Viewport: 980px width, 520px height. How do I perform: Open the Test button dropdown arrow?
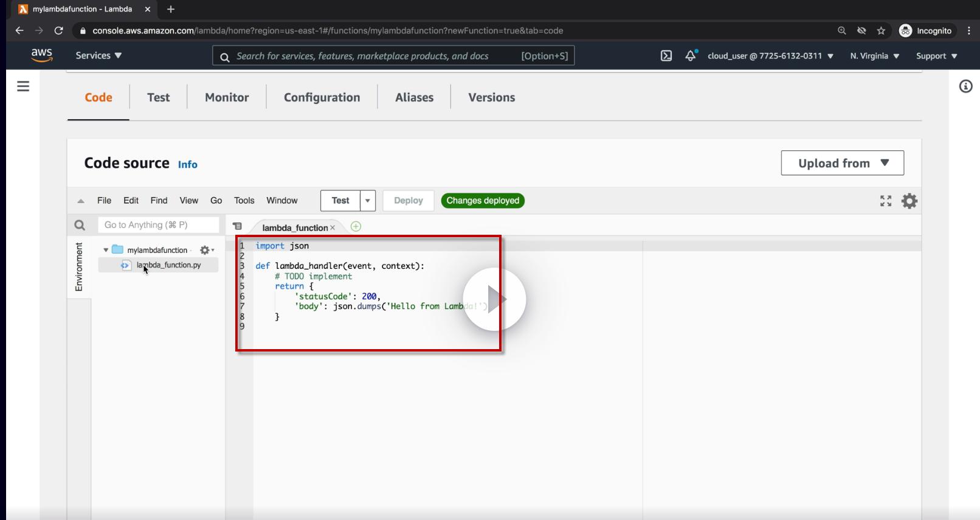(x=368, y=201)
